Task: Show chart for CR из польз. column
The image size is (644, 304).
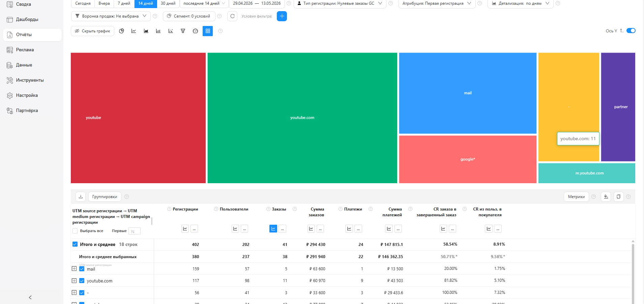Action: click(x=489, y=229)
